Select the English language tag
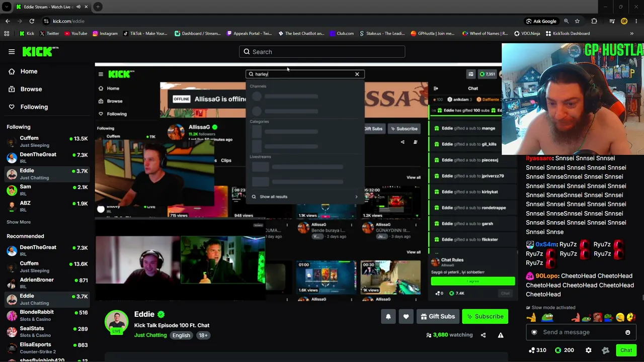The height and width of the screenshot is (362, 644). tap(181, 335)
